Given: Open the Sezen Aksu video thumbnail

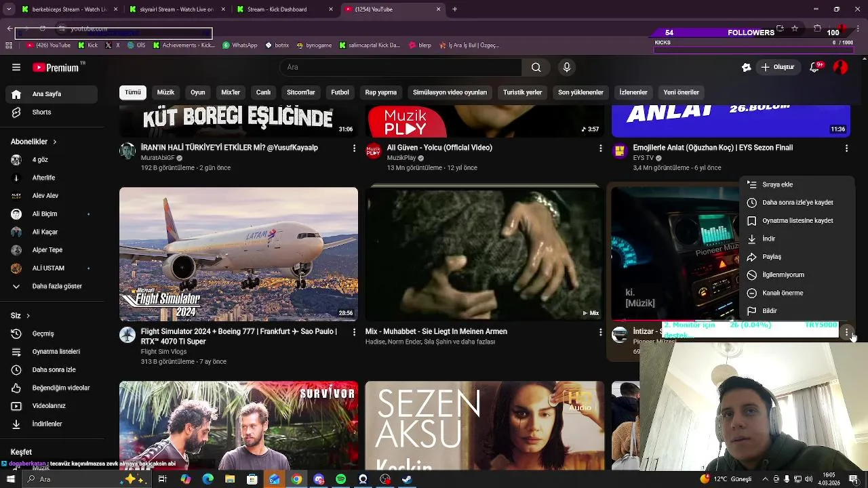Looking at the screenshot, I should tap(484, 425).
